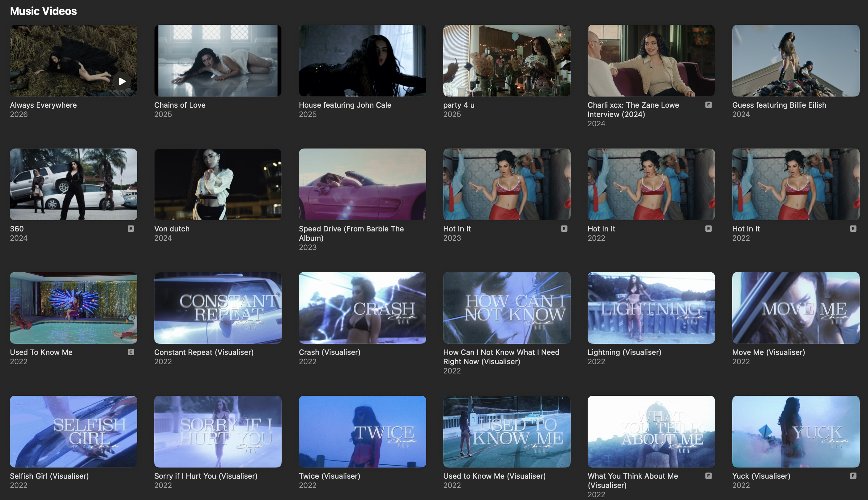This screenshot has width=868, height=500.
Task: Click the Von dutch title text
Action: 172,229
